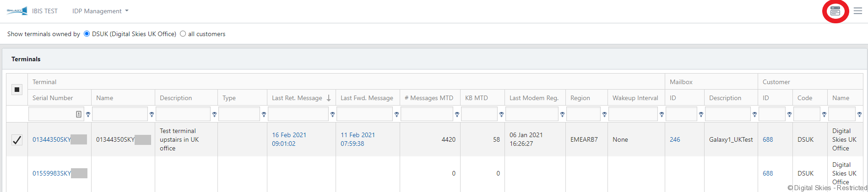Viewport: 868px width, 192px height.
Task: Open terminal link 01559983SKY
Action: point(51,173)
